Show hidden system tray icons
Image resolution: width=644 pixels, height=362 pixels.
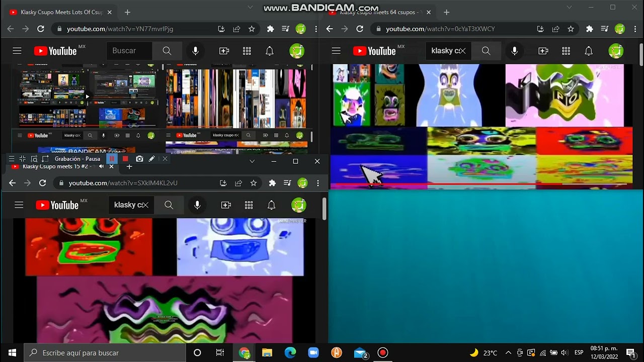click(508, 352)
